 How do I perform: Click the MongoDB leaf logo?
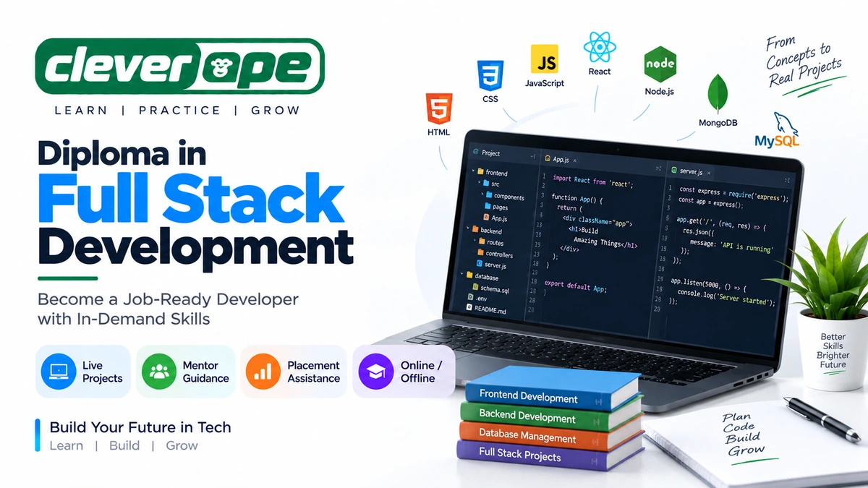718,93
